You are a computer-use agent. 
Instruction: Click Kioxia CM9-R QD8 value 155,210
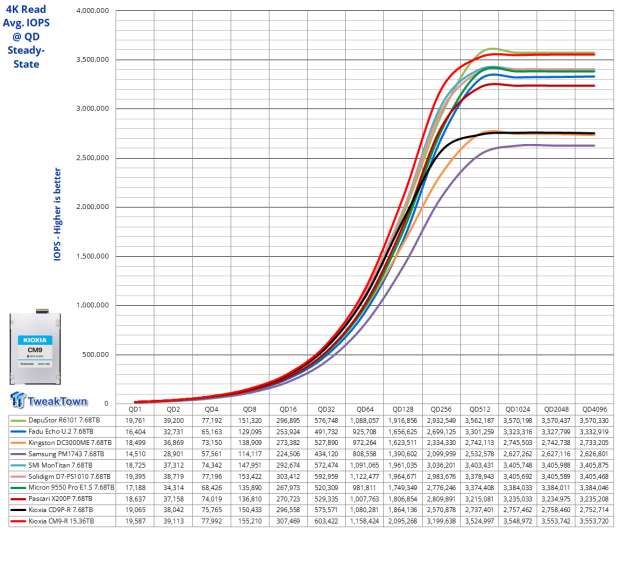(250, 521)
